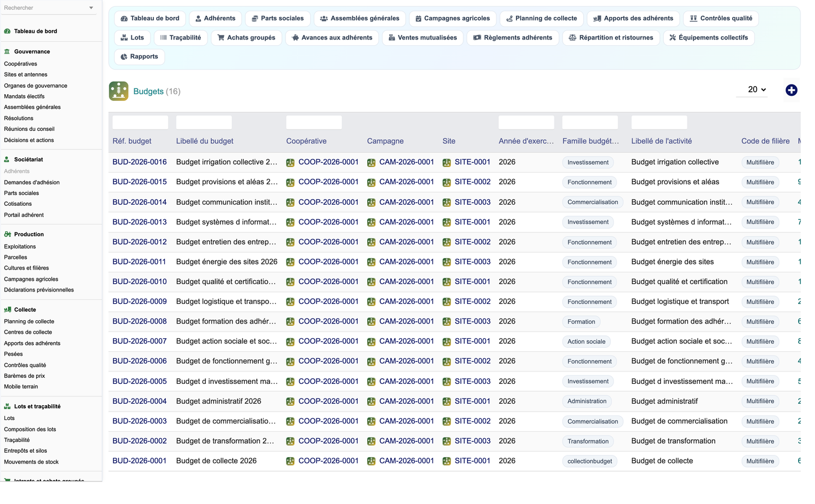815x504 pixels.
Task: Click the Libellé du budget filter field
Action: point(204,122)
